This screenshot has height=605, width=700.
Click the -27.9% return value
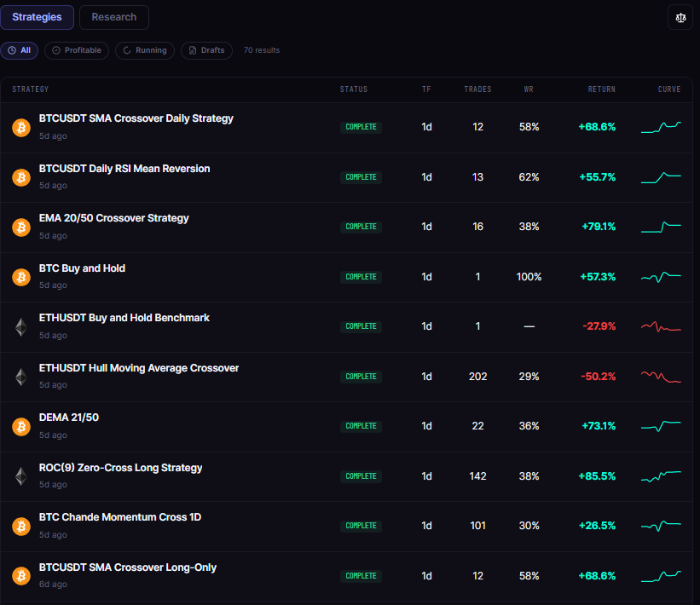click(x=599, y=326)
